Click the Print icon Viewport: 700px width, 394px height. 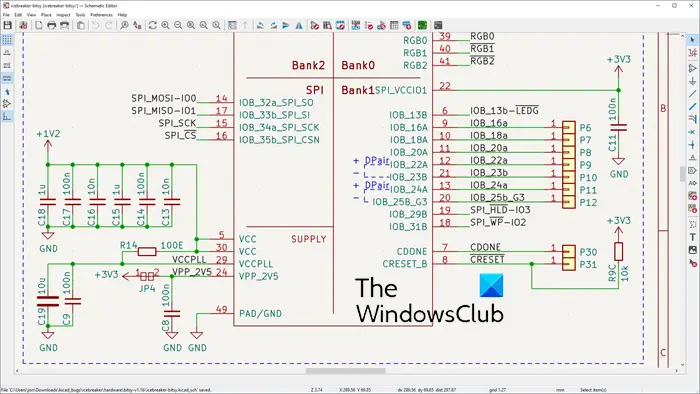coord(51,25)
